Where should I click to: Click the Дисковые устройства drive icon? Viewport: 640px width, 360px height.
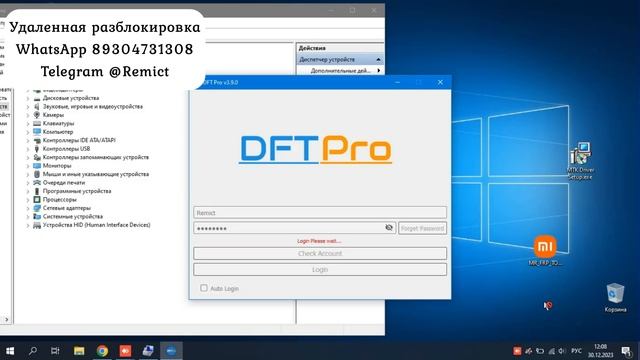[x=37, y=98]
